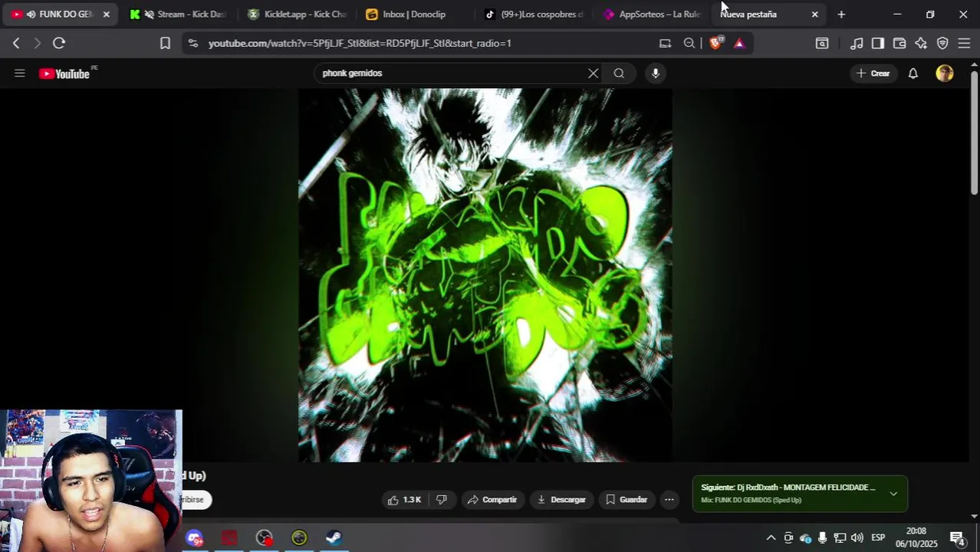Click the page vertical scrollbar
The width and height of the screenshot is (980, 552).
[x=975, y=134]
